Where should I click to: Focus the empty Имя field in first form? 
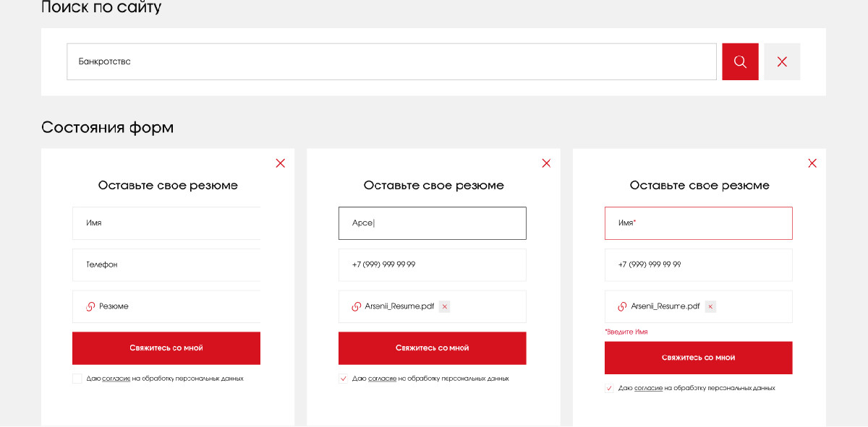tap(166, 223)
